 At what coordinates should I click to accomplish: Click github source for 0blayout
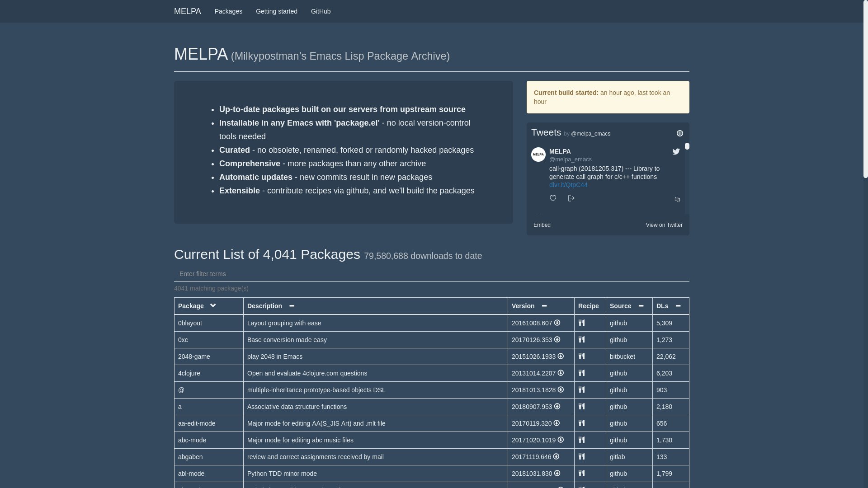click(x=618, y=323)
